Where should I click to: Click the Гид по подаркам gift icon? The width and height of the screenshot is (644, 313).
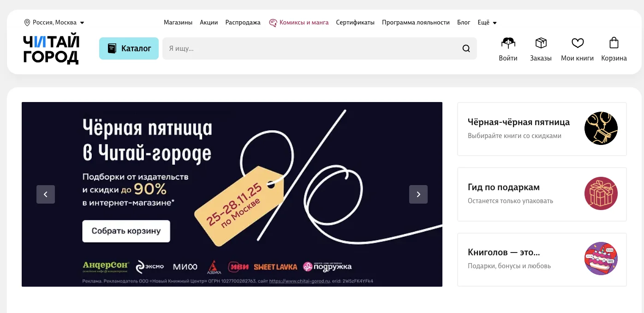coord(601,193)
